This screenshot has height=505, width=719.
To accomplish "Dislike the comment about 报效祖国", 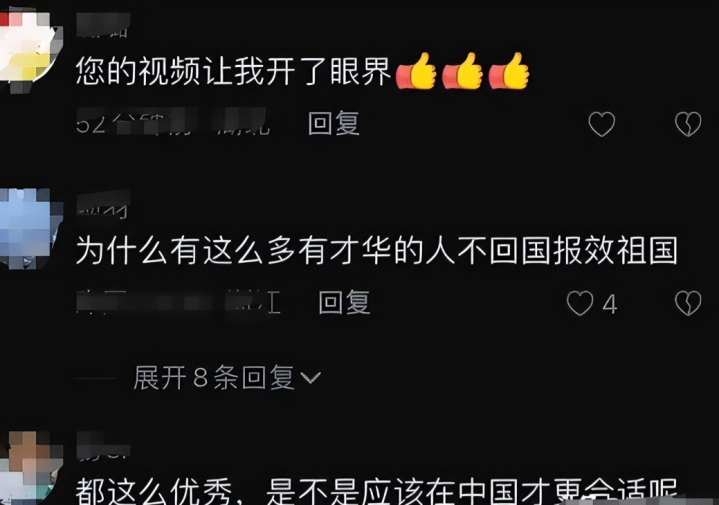I will point(688,303).
